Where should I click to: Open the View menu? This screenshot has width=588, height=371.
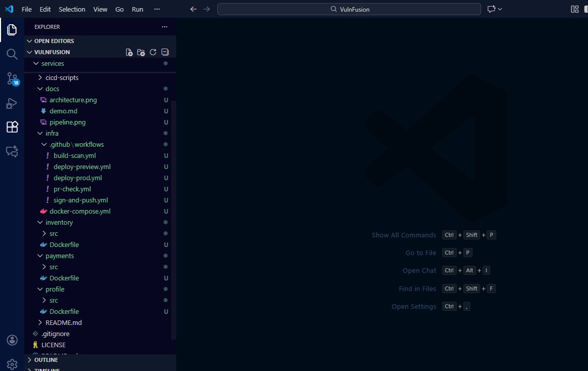(x=100, y=10)
